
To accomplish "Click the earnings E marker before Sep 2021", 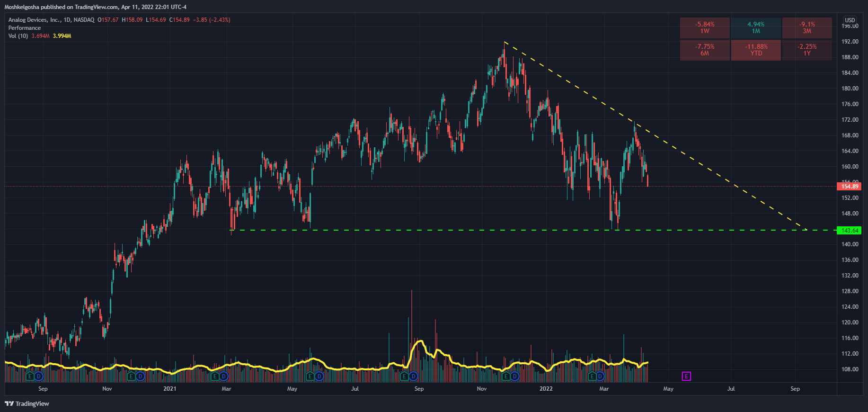I will point(404,376).
